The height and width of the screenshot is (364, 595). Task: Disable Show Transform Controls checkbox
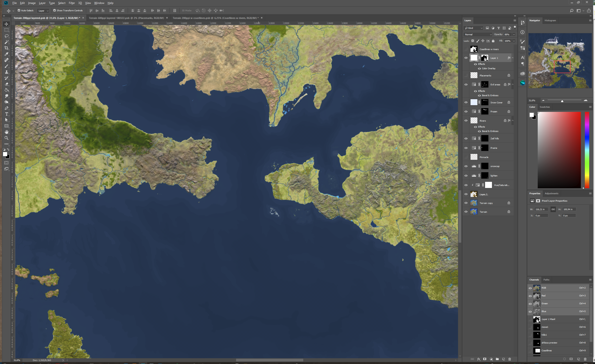pyautogui.click(x=55, y=10)
